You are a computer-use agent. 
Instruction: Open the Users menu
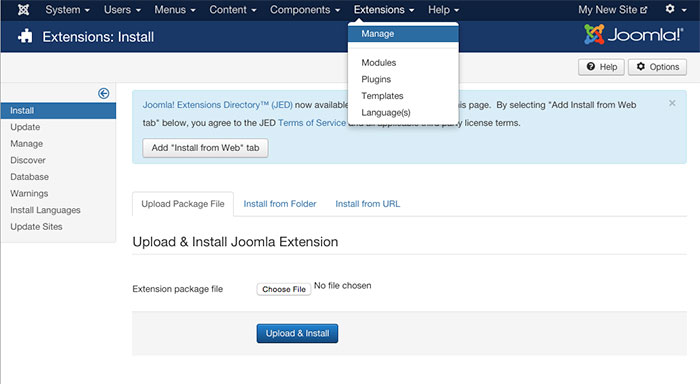pos(122,9)
